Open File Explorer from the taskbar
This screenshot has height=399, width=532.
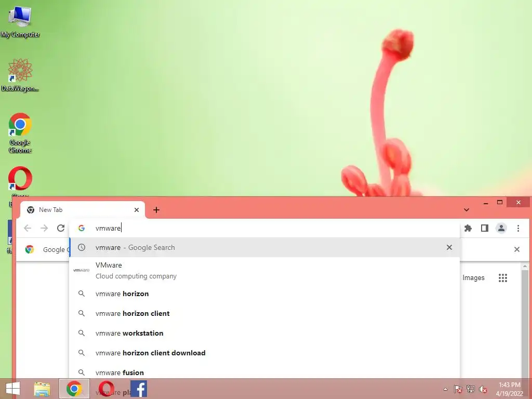[42, 389]
